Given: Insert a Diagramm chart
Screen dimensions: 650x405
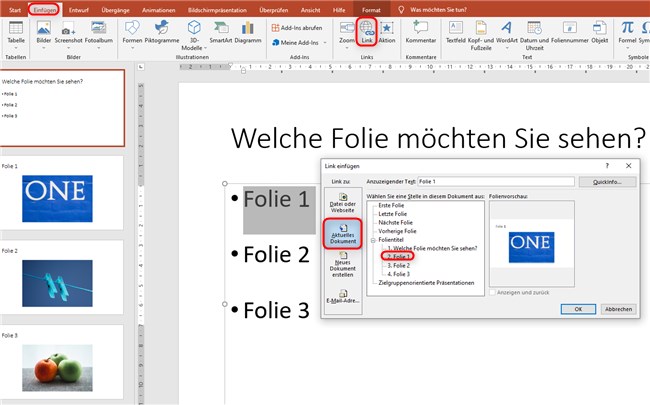Looking at the screenshot, I should click(x=247, y=33).
